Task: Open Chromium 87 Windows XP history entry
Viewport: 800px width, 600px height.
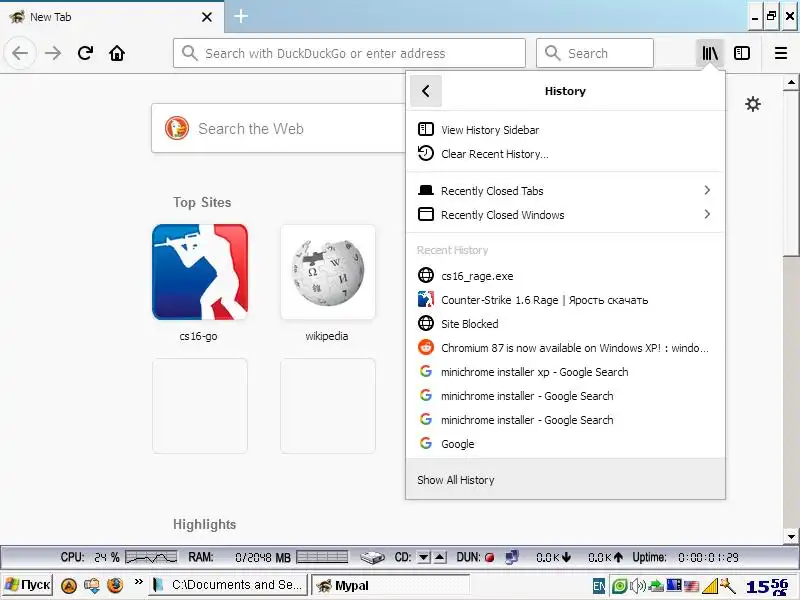Action: click(x=565, y=347)
